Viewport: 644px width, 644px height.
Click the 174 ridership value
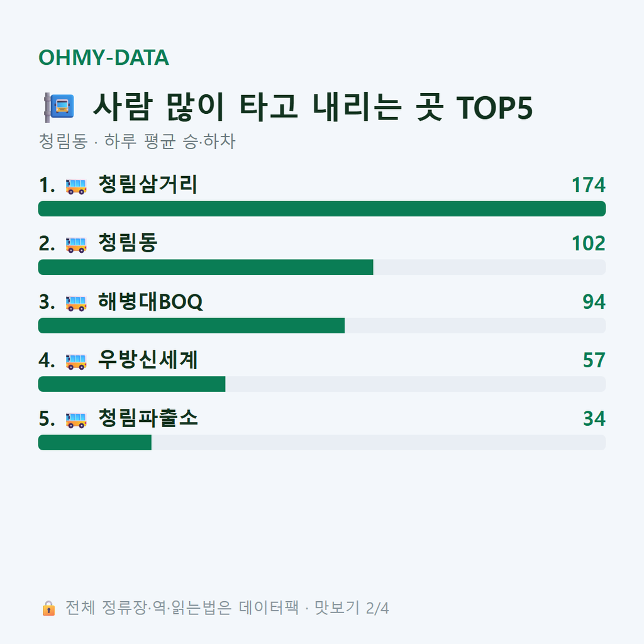click(x=589, y=186)
